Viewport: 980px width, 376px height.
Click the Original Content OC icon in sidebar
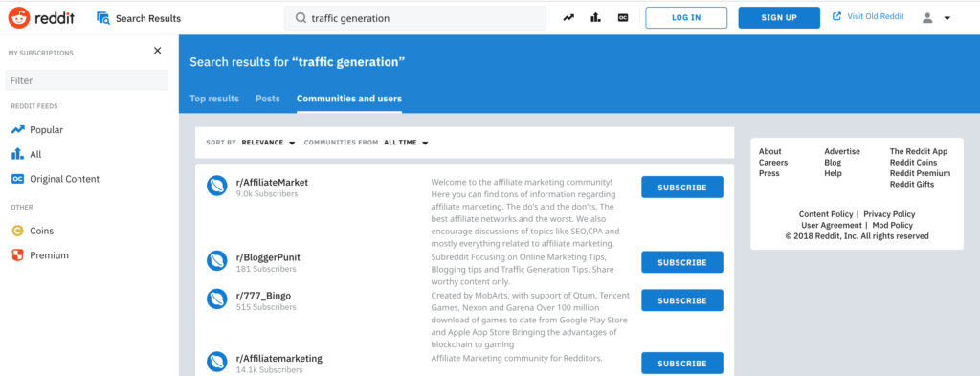tap(17, 179)
